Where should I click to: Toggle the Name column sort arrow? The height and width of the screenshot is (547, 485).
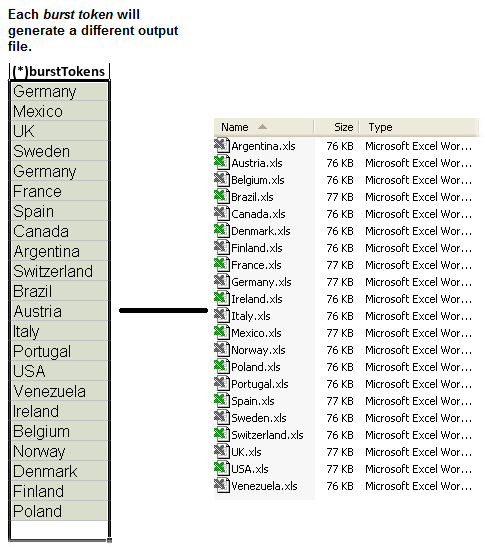262,127
